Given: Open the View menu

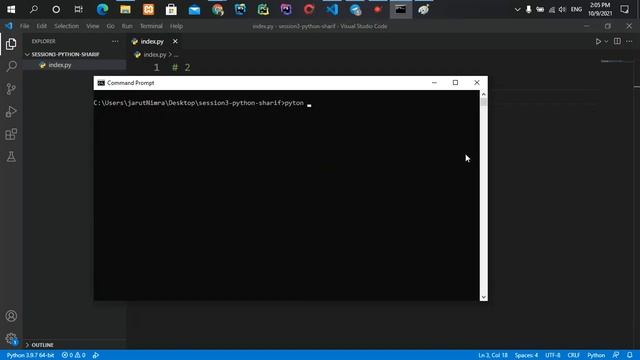Looking at the screenshot, I should (93, 26).
